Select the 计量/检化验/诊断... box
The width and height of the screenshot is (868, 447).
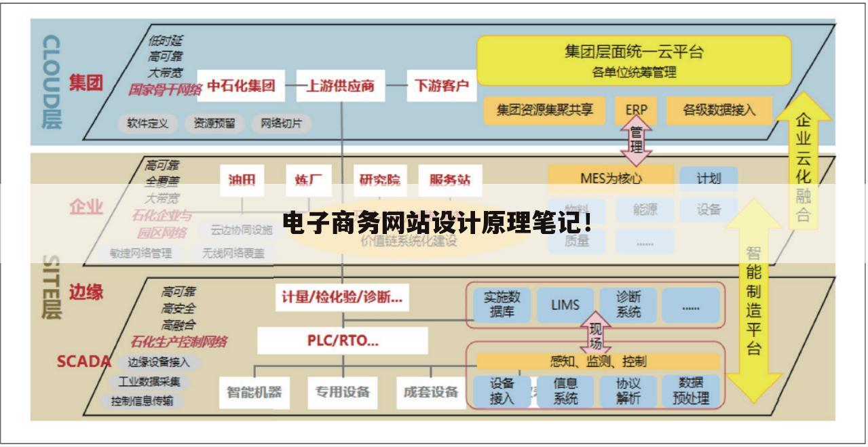point(342,298)
